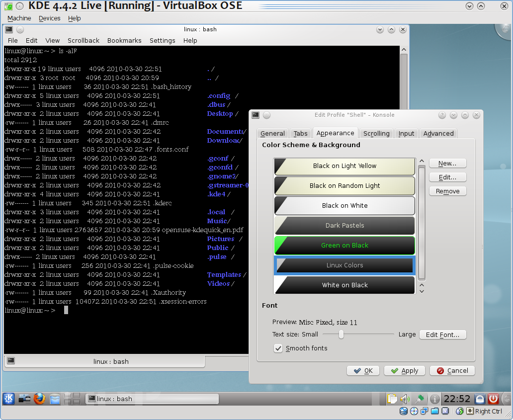Switch to the Advanced tab
This screenshot has width=513, height=420.
(x=438, y=134)
